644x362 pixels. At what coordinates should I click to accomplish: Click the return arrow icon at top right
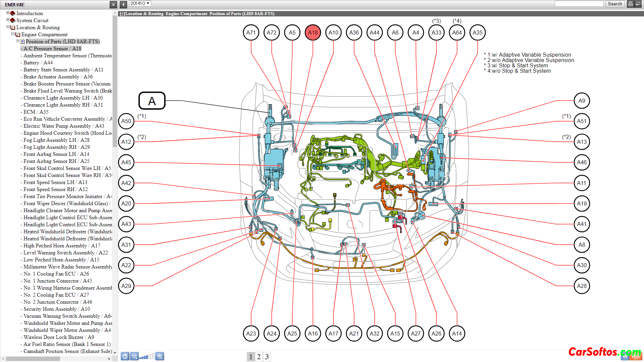pyautogui.click(x=638, y=4)
